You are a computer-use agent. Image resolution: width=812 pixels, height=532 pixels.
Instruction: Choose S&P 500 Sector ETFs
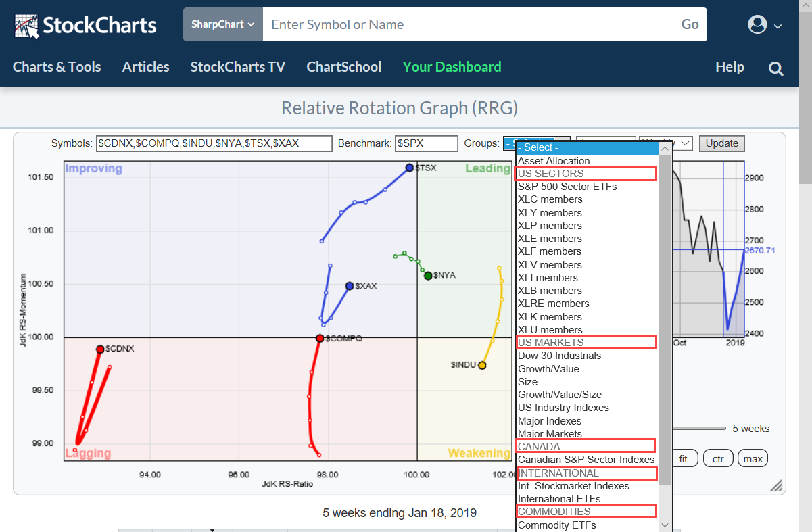[x=586, y=187]
